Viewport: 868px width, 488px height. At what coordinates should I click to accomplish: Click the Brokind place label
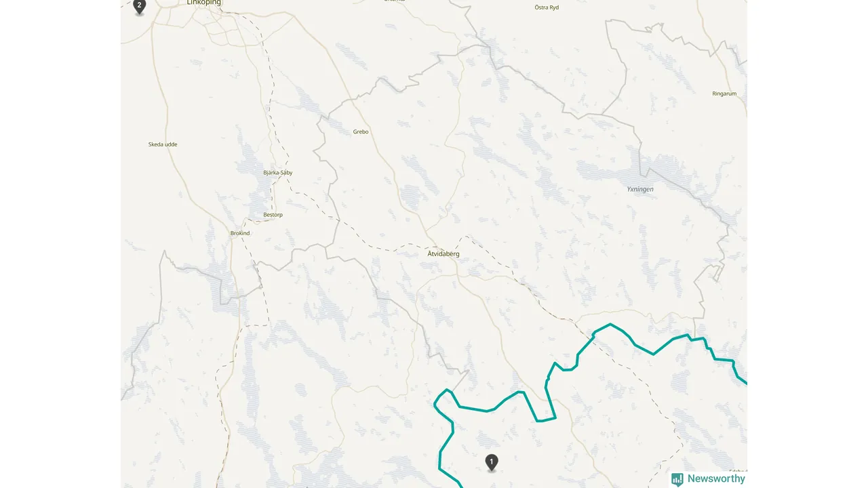240,233
